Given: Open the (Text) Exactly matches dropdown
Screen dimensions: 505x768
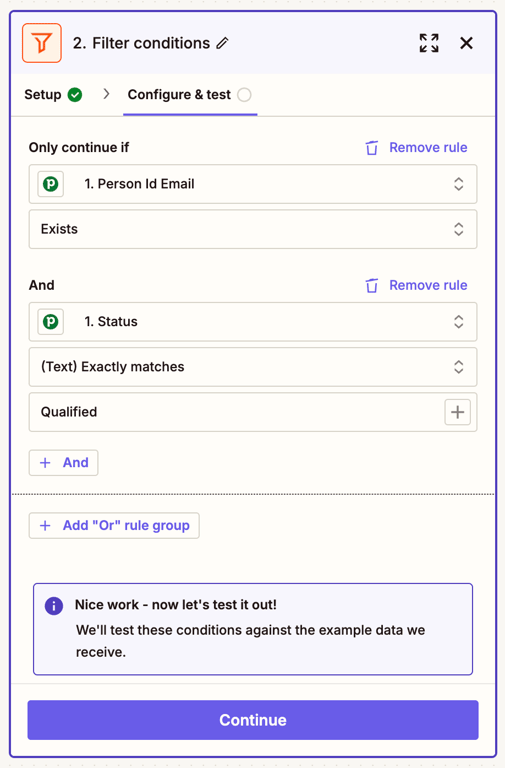Looking at the screenshot, I should [253, 367].
